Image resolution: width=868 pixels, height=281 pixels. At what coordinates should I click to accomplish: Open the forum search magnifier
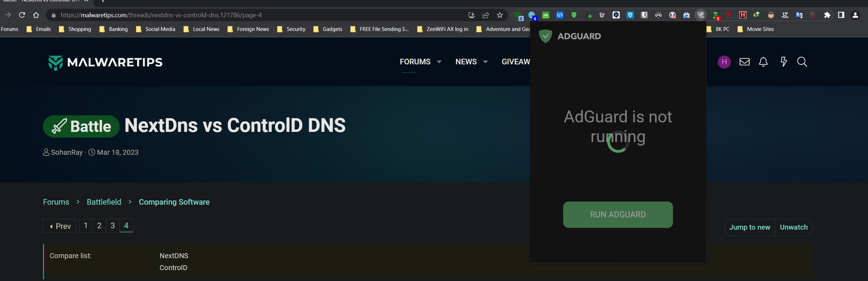click(x=802, y=62)
